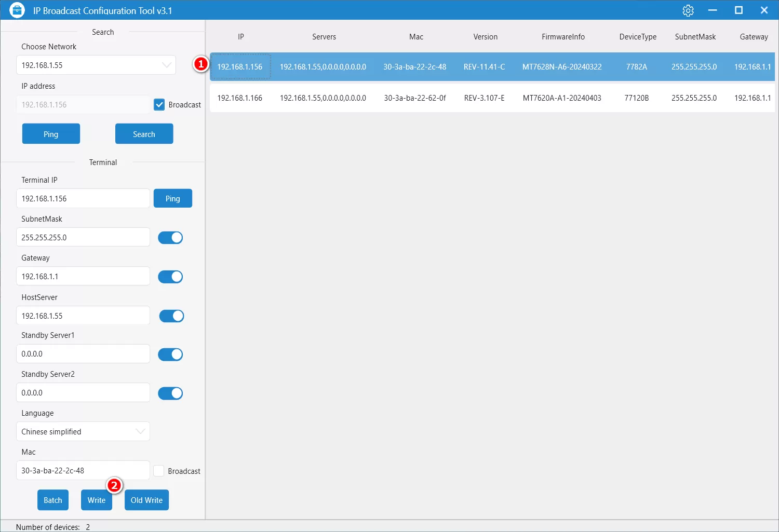779x532 pixels.
Task: Switch off the Standby Server1 toggle
Action: 170,354
